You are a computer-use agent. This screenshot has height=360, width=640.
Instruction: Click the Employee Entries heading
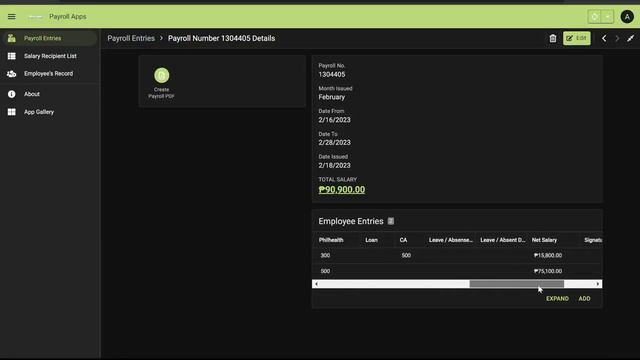pyautogui.click(x=351, y=221)
